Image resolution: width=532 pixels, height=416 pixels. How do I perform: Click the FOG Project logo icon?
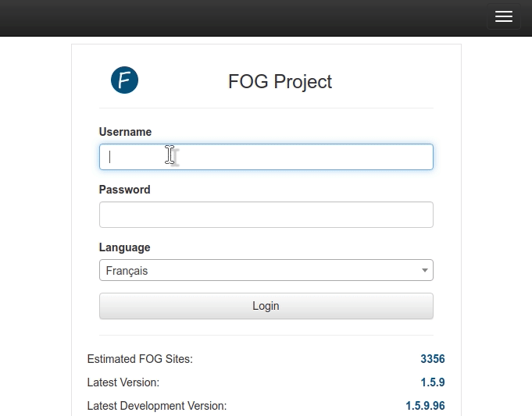124,80
